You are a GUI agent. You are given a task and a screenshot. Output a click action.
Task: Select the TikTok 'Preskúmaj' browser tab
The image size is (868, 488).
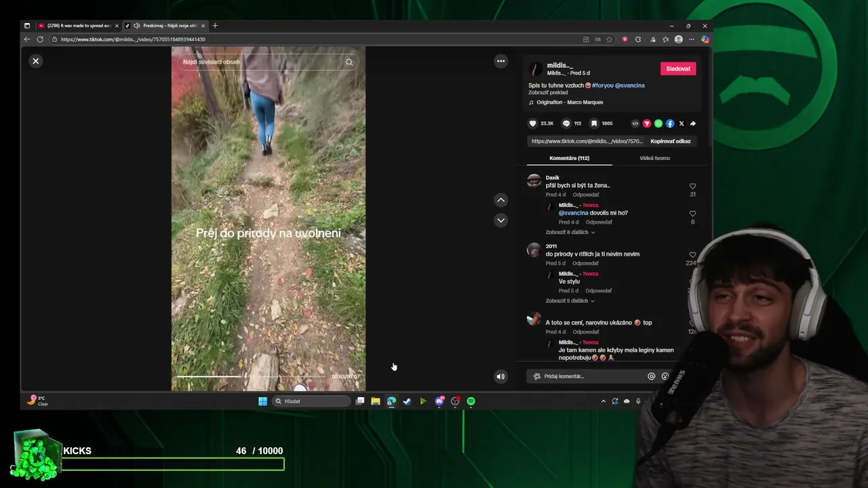point(165,26)
